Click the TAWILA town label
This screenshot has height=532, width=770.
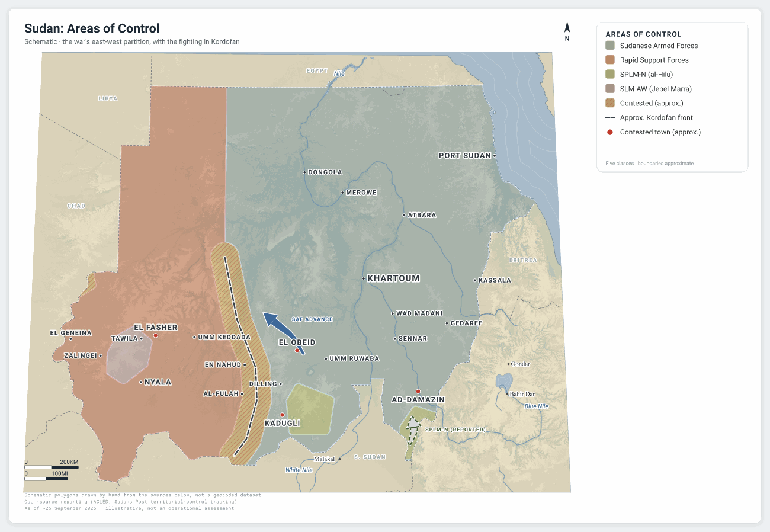coord(124,339)
